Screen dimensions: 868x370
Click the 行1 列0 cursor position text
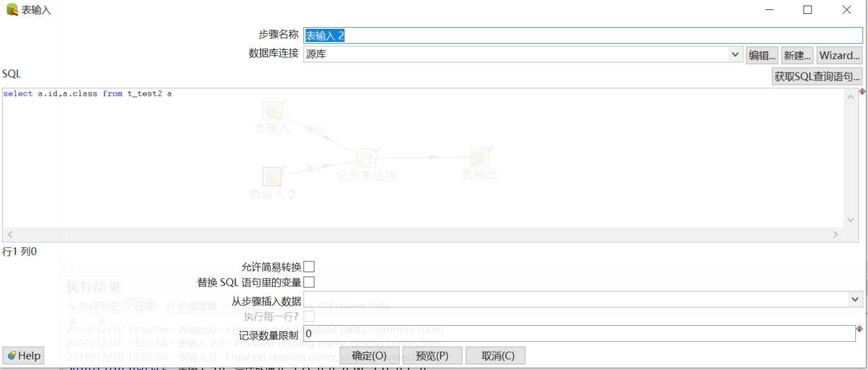20,252
